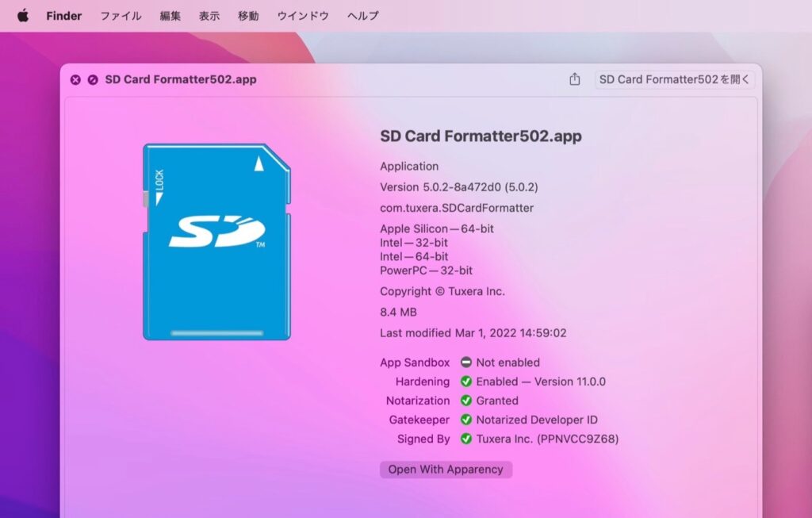Open the 編集 menu

tap(171, 14)
